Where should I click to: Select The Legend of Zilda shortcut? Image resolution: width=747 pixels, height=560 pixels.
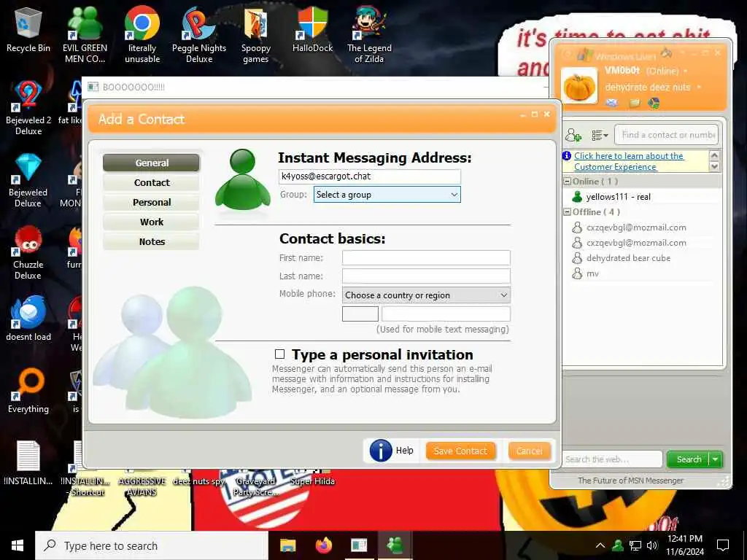[x=369, y=34]
